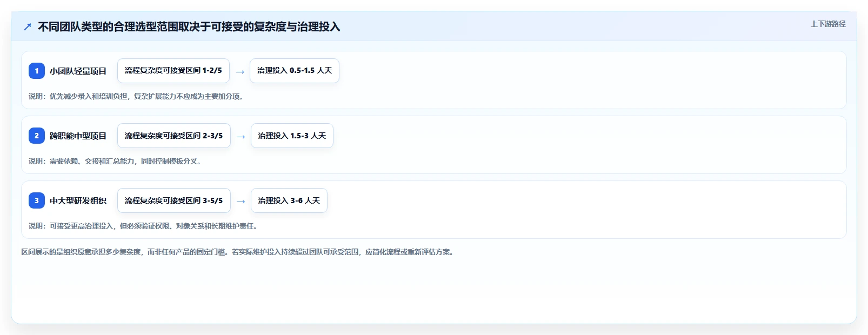Click the number 3 step badge
Image resolution: width=868 pixels, height=335 pixels.
tap(37, 200)
